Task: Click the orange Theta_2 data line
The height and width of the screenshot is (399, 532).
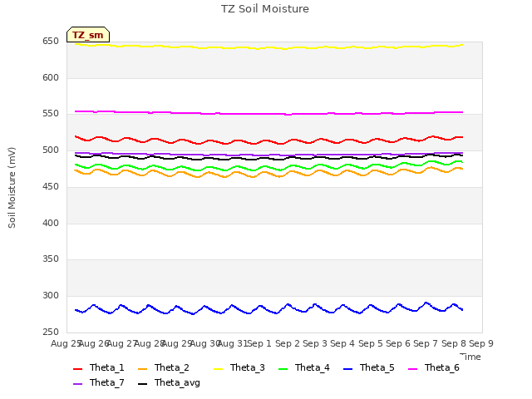Action: pyautogui.click(x=268, y=172)
